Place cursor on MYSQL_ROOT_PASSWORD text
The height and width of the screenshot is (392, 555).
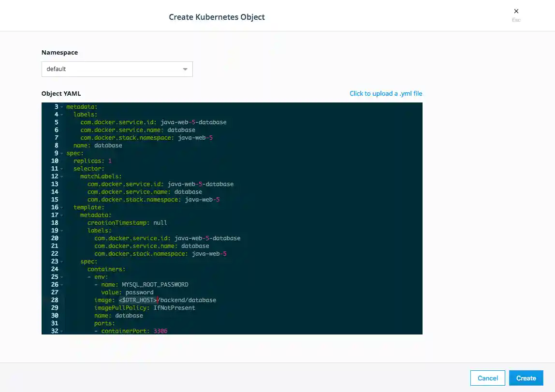tap(155, 285)
